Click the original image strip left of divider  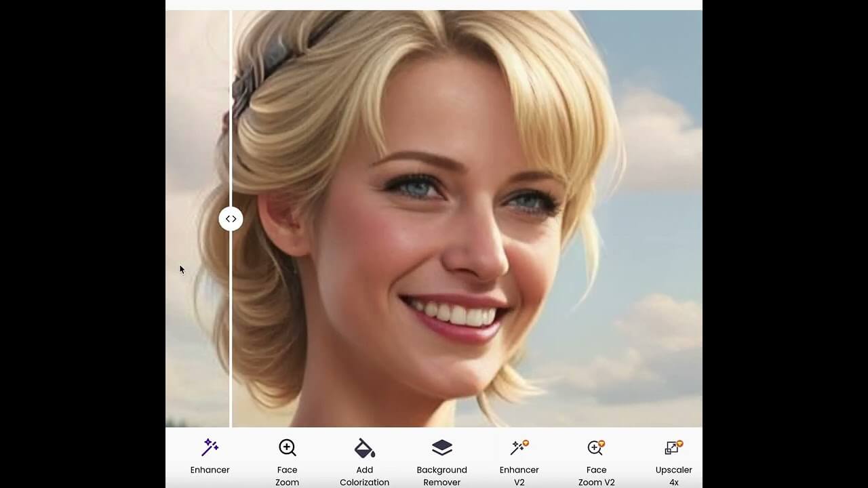[197, 136]
